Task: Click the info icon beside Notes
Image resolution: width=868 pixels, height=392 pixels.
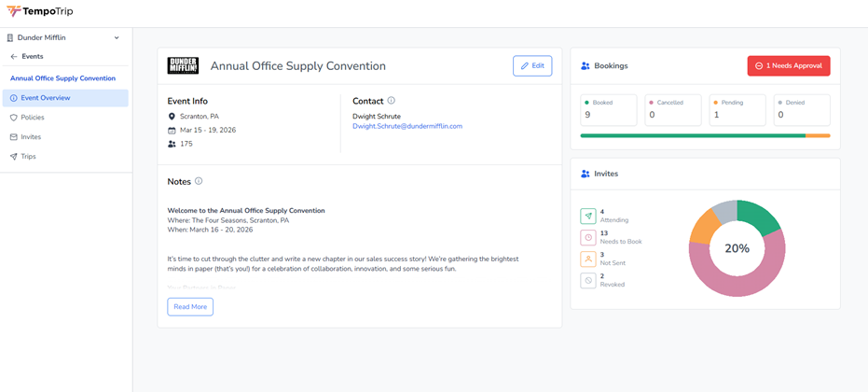Action: [x=199, y=181]
